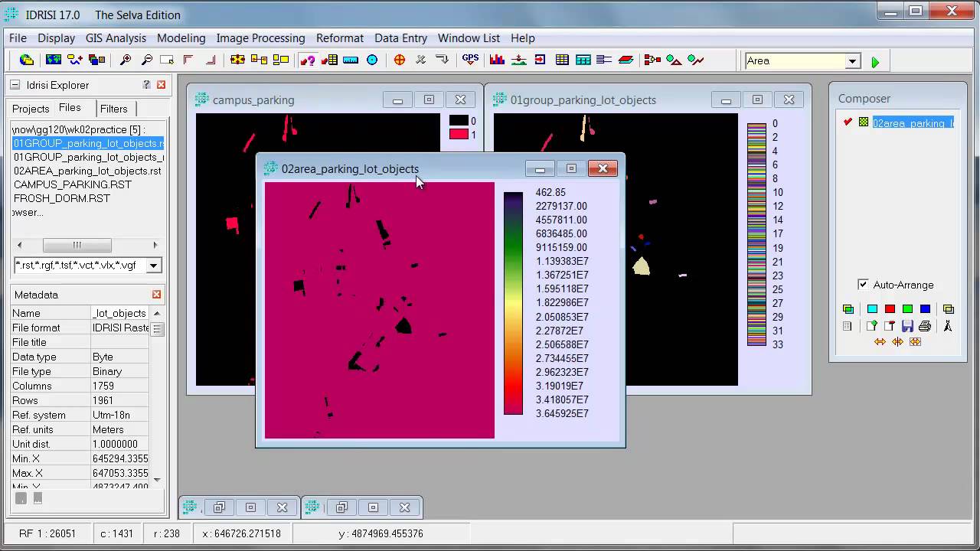Open the GIS Analysis menu
The width and height of the screenshot is (980, 551).
(x=116, y=37)
